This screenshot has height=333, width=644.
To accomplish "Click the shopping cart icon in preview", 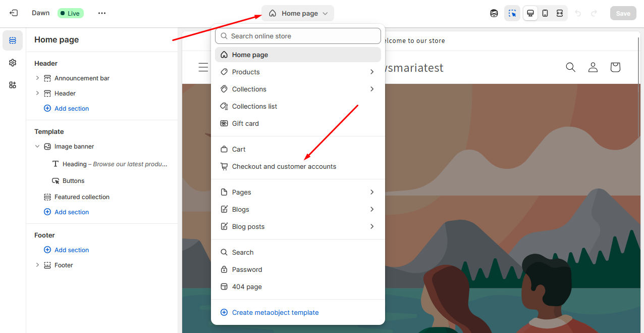I will point(615,67).
